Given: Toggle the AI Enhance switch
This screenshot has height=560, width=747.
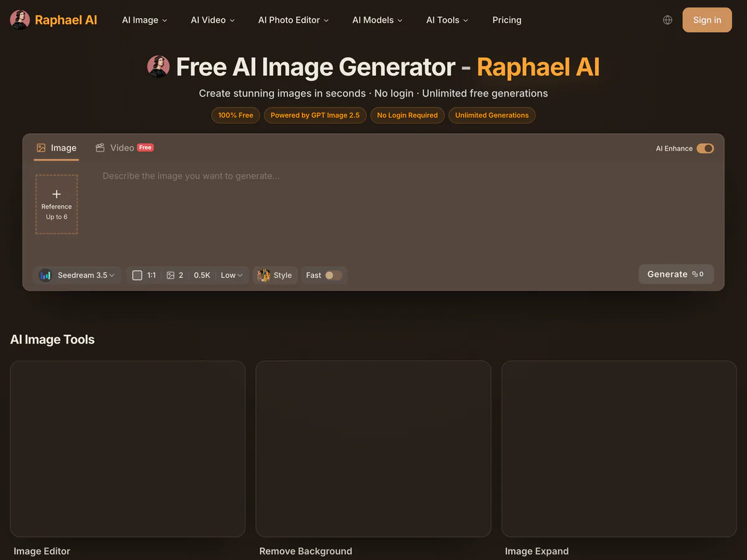Looking at the screenshot, I should 705,148.
